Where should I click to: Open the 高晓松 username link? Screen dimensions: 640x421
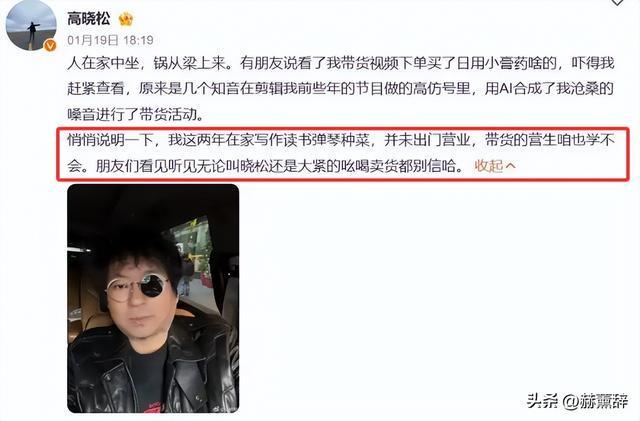(89, 18)
